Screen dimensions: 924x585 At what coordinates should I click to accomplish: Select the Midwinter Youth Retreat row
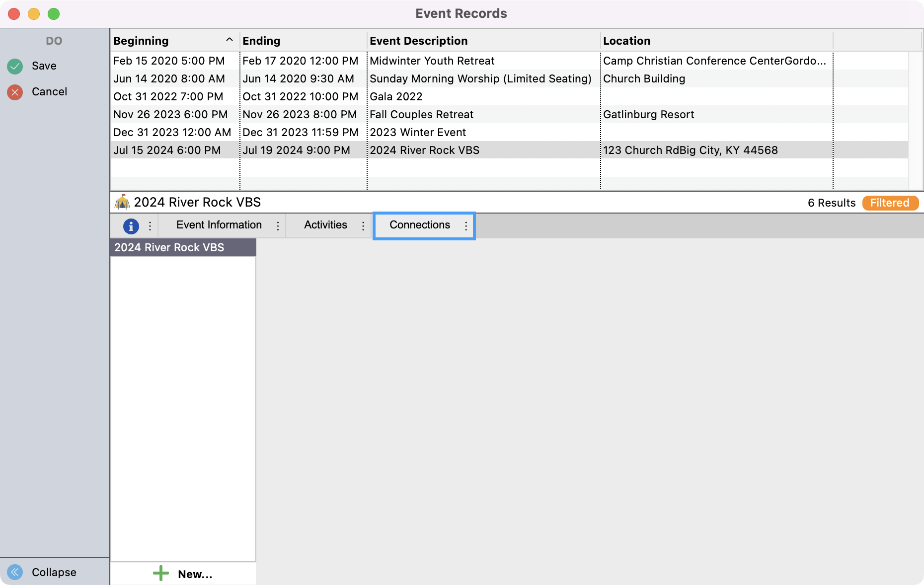(432, 61)
